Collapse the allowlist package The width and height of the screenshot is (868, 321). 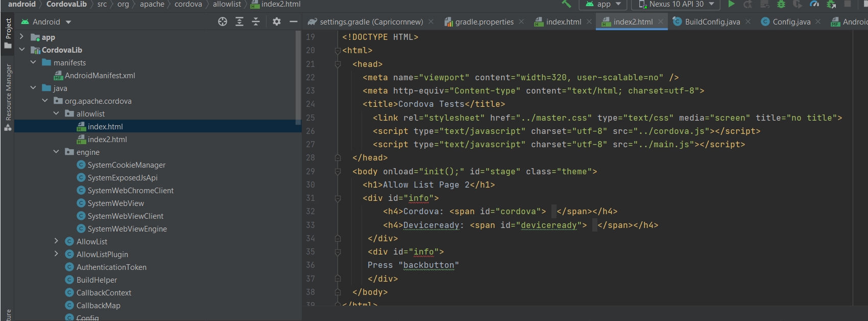pos(56,113)
